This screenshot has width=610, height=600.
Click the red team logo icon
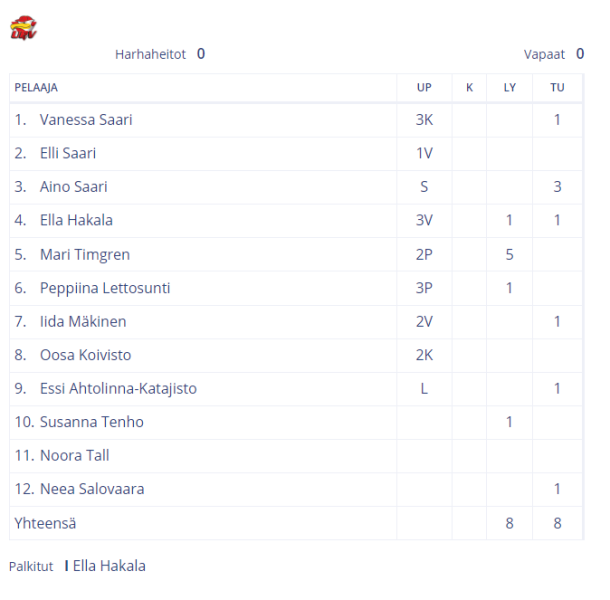[24, 28]
